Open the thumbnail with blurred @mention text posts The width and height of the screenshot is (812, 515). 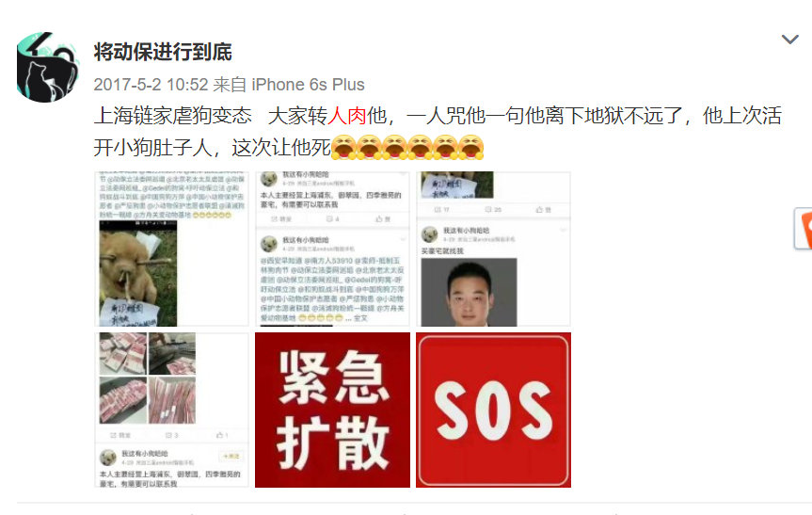pyautogui.click(x=332, y=249)
